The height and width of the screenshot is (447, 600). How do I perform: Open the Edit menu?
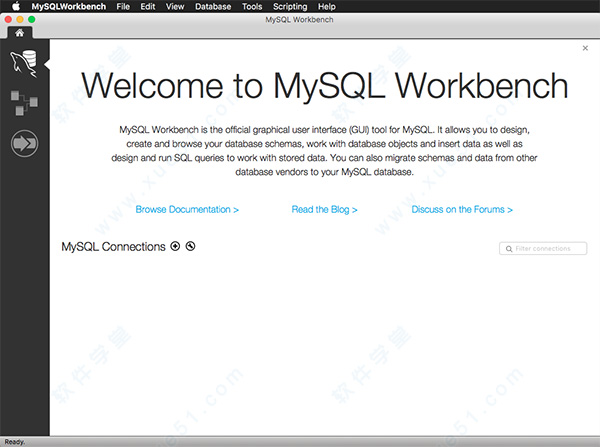click(x=148, y=7)
